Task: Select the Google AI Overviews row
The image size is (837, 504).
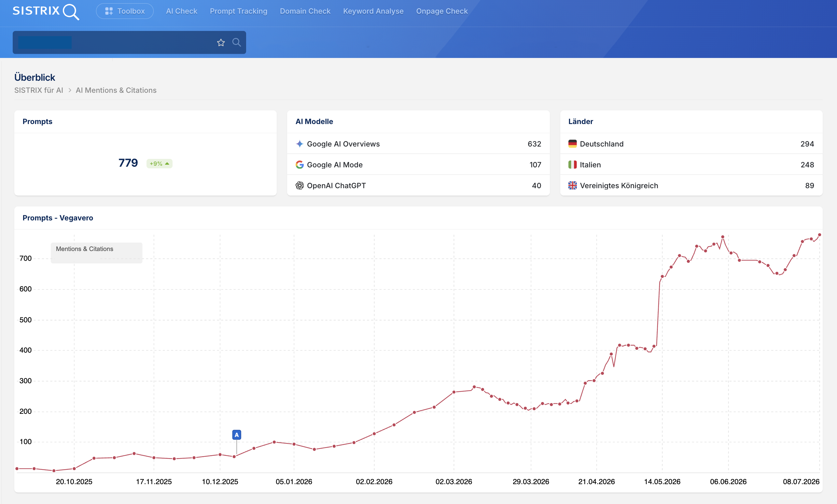Action: [418, 144]
